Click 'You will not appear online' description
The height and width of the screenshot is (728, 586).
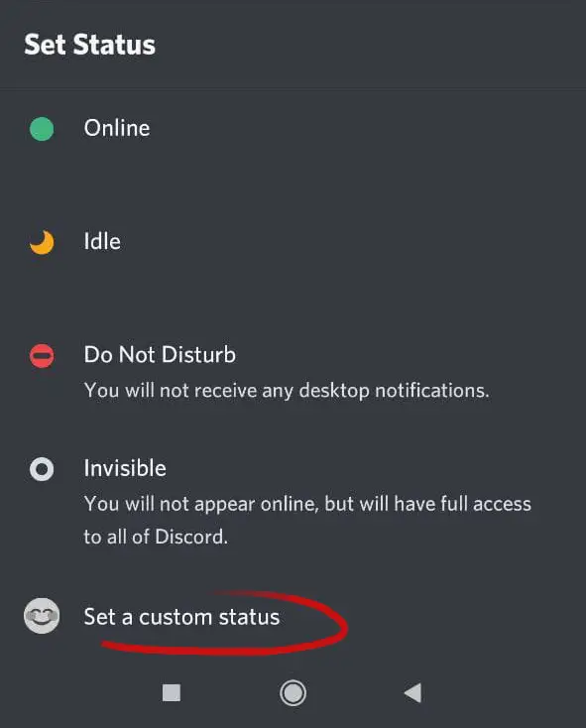[x=307, y=504]
